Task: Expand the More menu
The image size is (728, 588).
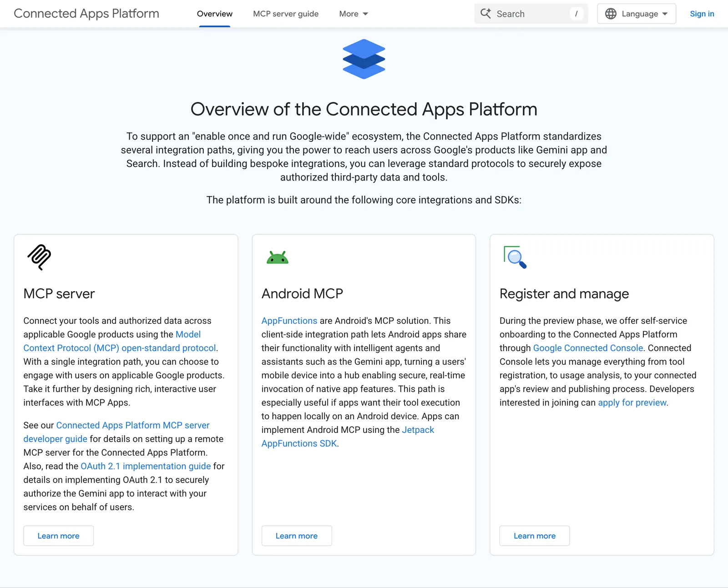Action: click(x=354, y=14)
